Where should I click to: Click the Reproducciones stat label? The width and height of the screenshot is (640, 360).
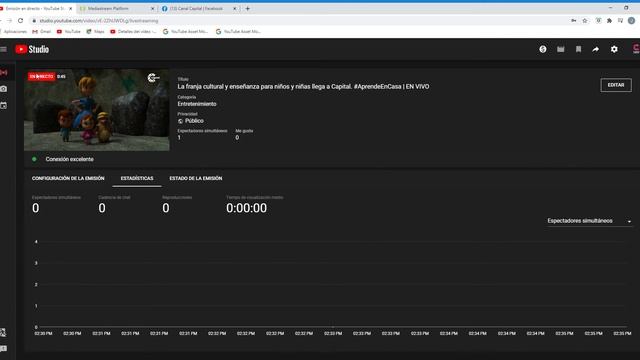tap(177, 197)
